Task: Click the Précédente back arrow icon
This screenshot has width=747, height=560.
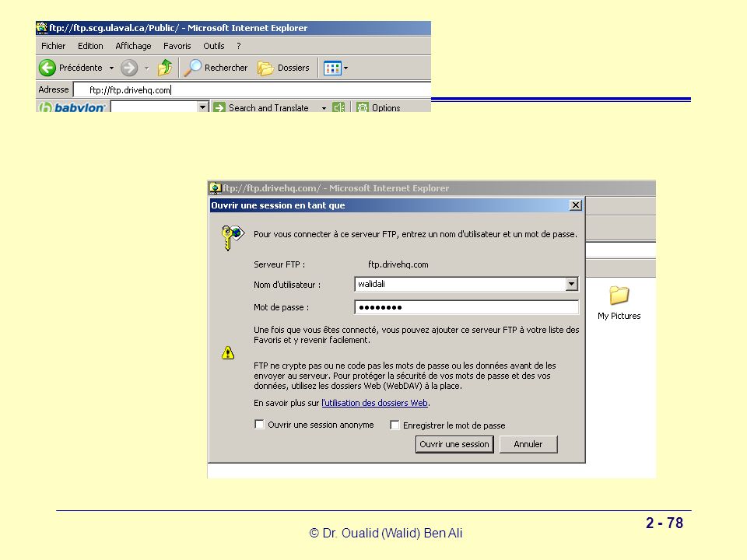Action: point(47,68)
